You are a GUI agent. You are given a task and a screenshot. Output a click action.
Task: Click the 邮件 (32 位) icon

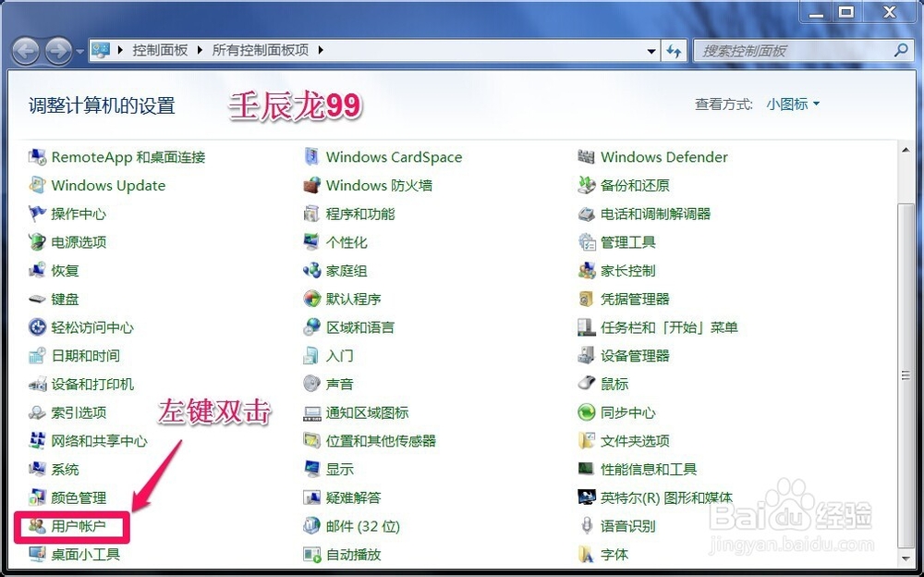tap(311, 525)
